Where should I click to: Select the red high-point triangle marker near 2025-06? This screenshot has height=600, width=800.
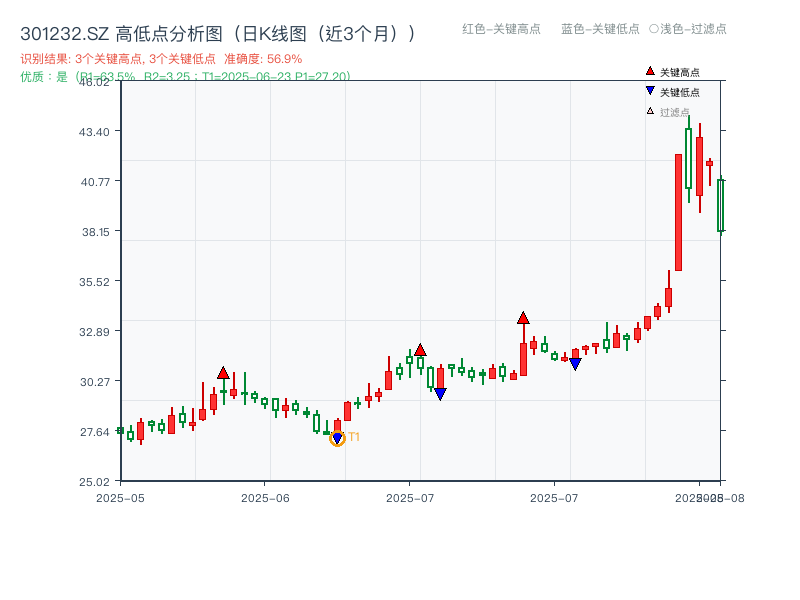click(225, 370)
